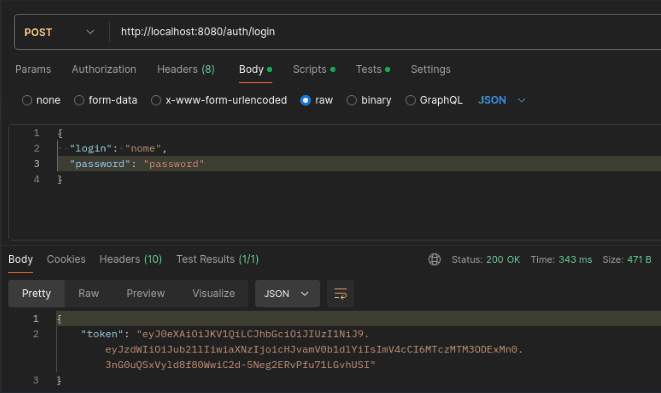
Task: Open the response Cookies tab
Action: pos(66,259)
